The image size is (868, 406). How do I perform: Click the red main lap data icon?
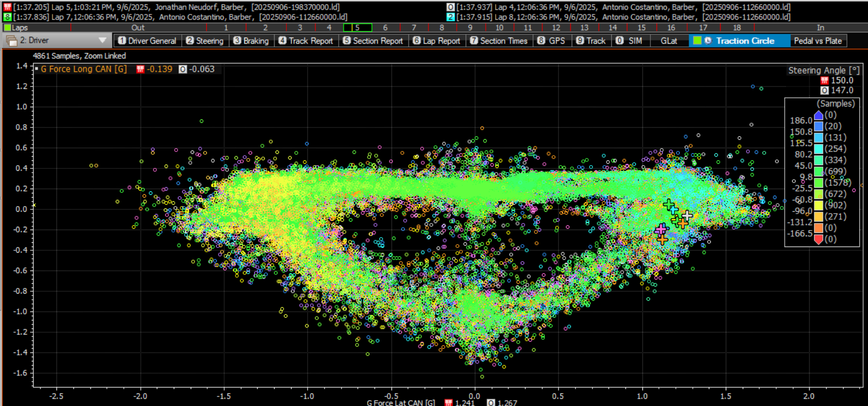(x=7, y=7)
